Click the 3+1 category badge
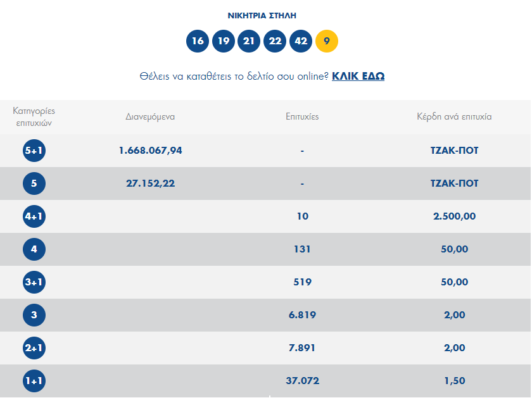532x398 pixels. click(34, 282)
